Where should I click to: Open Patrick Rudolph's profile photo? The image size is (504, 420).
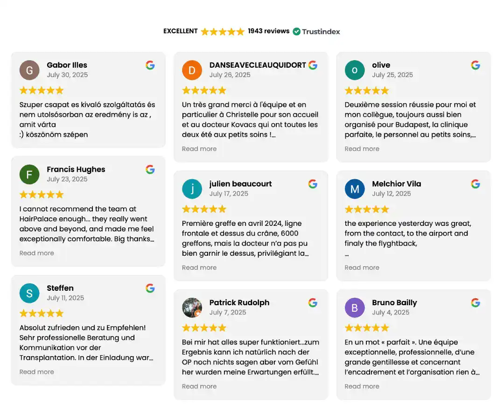point(192,308)
